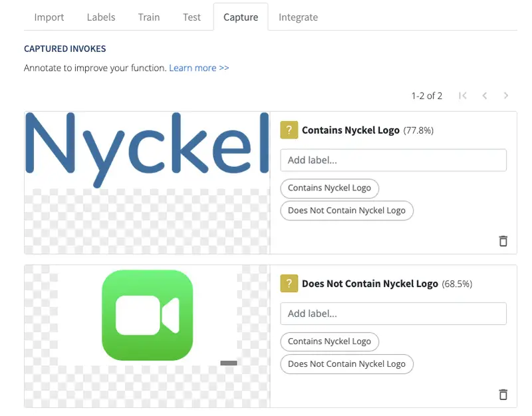Go to previous page of invokes
Image resolution: width=532 pixels, height=416 pixels.
tap(485, 96)
